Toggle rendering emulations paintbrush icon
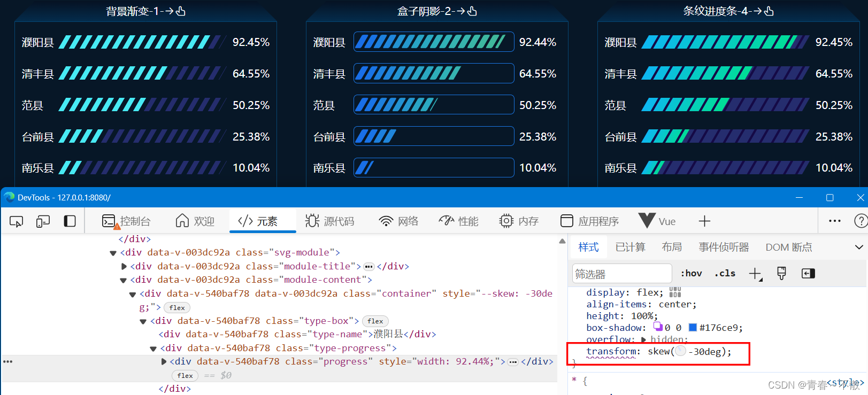The image size is (868, 395). click(781, 274)
